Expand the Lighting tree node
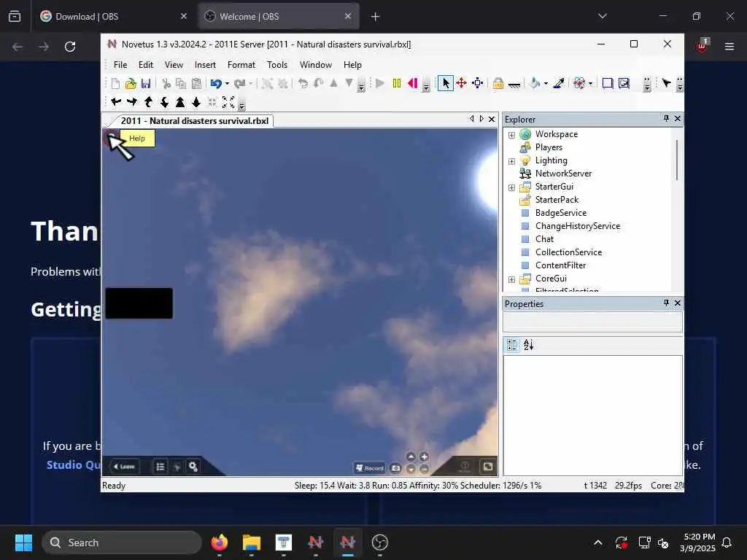 tap(511, 161)
